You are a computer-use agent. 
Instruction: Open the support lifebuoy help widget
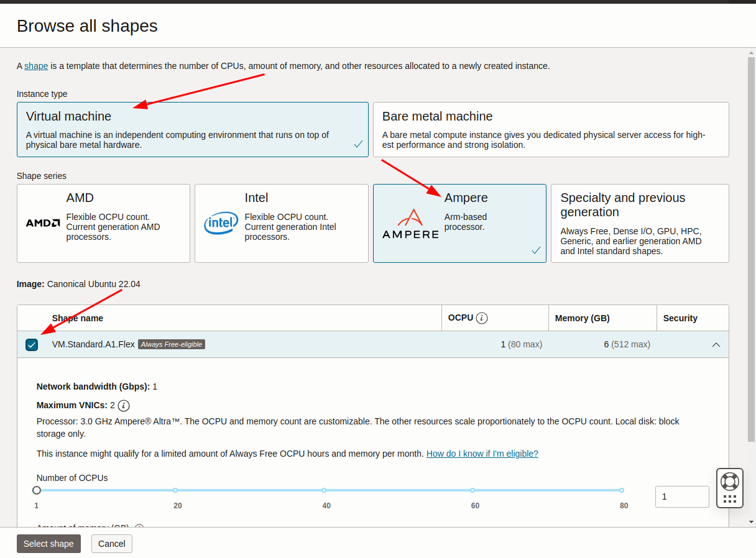(729, 488)
